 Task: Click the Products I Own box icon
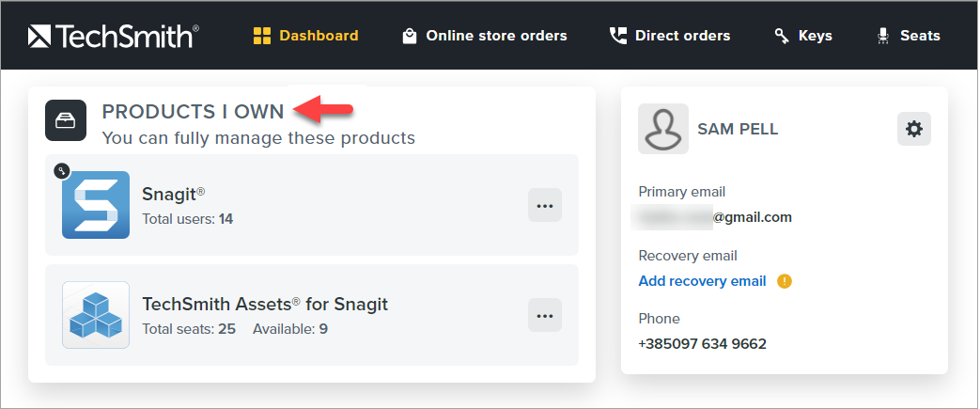coord(66,120)
